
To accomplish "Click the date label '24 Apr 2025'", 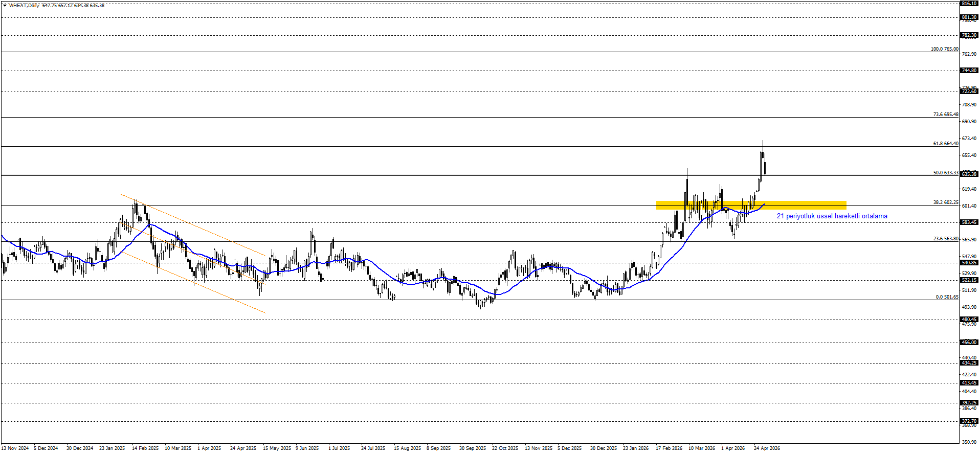I will (x=243, y=448).
